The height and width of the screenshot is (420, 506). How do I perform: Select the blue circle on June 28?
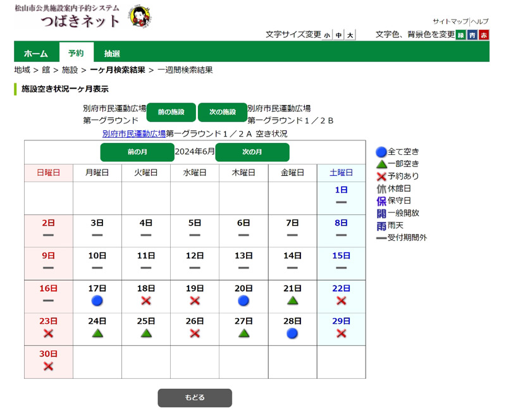292,332
